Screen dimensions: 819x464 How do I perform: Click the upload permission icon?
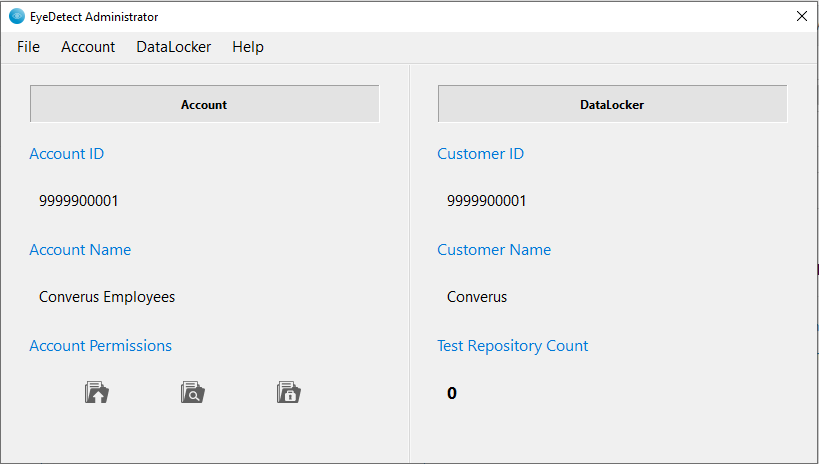pyautogui.click(x=97, y=392)
